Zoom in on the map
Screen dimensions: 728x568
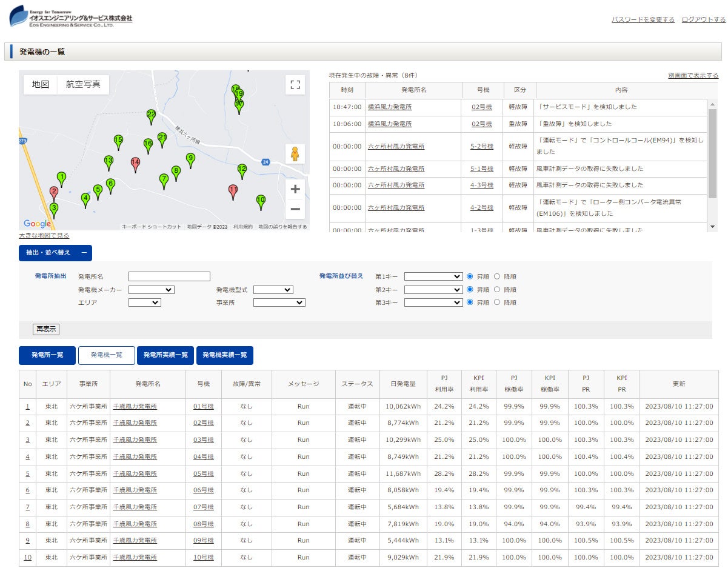point(295,189)
